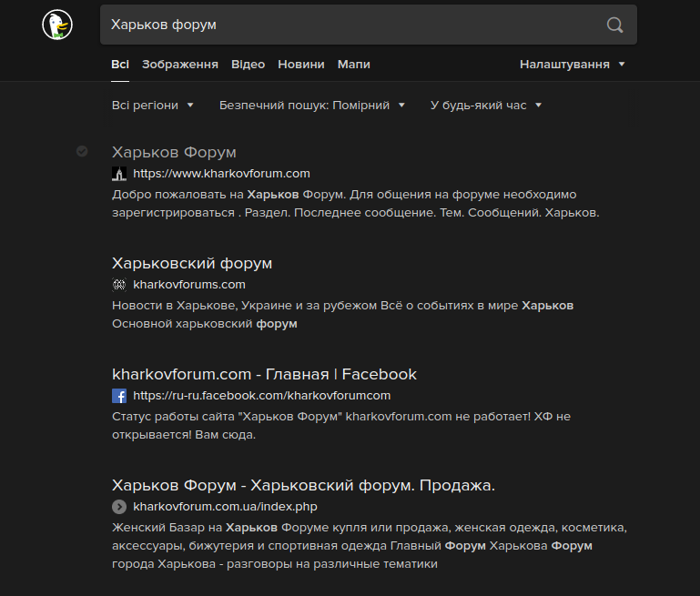This screenshot has height=596, width=700.
Task: Select the Всі results tab
Action: (x=120, y=65)
